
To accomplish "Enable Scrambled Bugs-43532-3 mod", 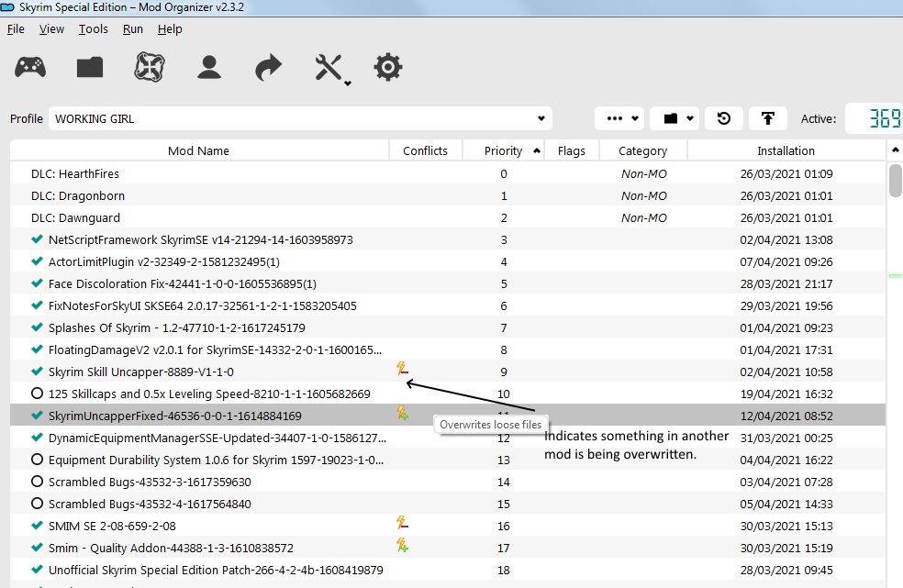I will [37, 482].
